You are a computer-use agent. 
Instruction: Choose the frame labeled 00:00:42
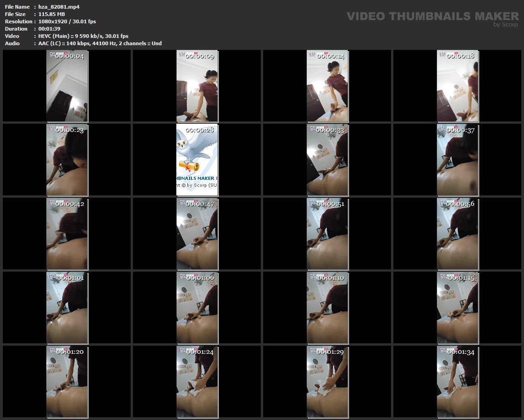tap(67, 234)
